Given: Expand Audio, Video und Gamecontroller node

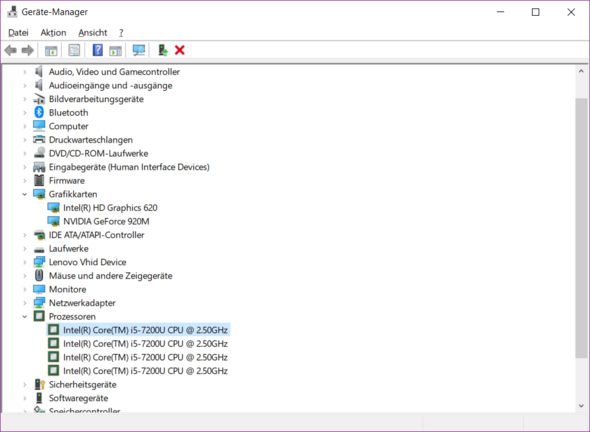Looking at the screenshot, I should (24, 71).
